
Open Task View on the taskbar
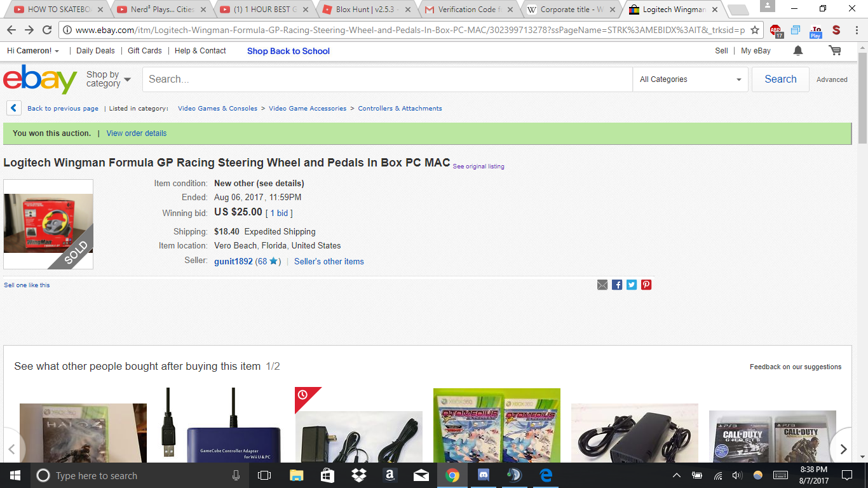264,475
